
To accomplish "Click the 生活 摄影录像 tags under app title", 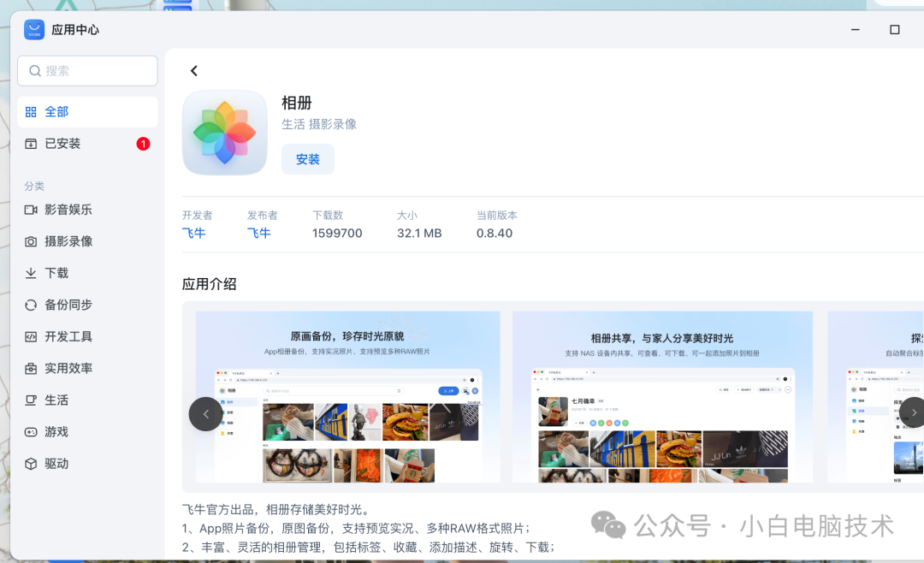I will click(319, 124).
